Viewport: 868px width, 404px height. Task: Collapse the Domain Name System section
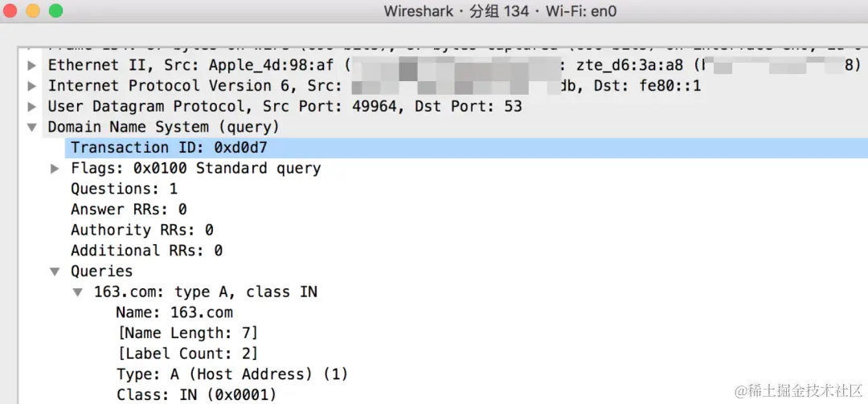coord(32,127)
